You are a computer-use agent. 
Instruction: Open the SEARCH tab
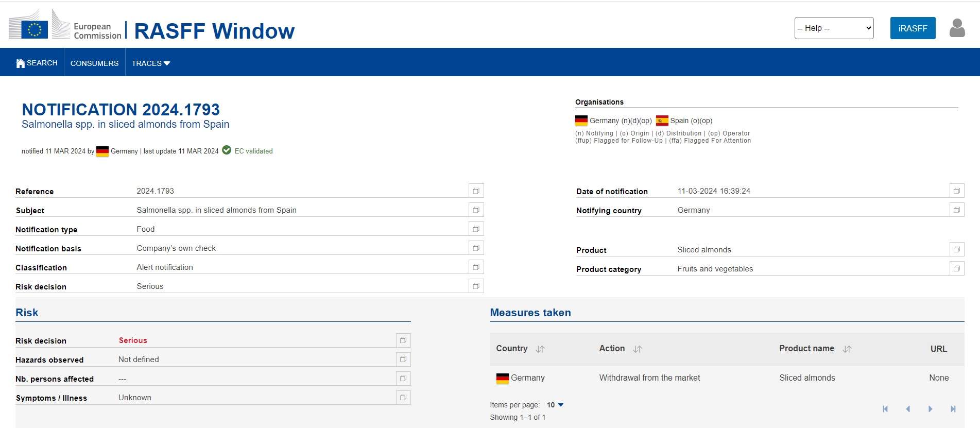point(37,63)
